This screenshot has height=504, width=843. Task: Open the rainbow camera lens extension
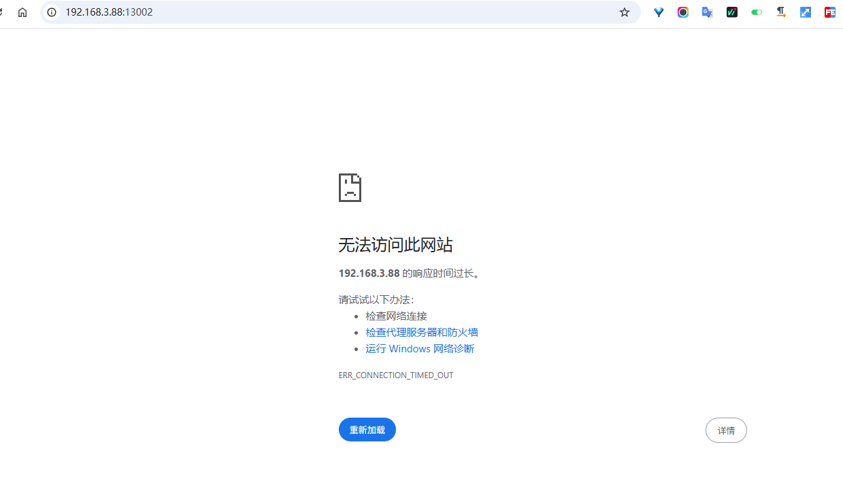pyautogui.click(x=683, y=12)
